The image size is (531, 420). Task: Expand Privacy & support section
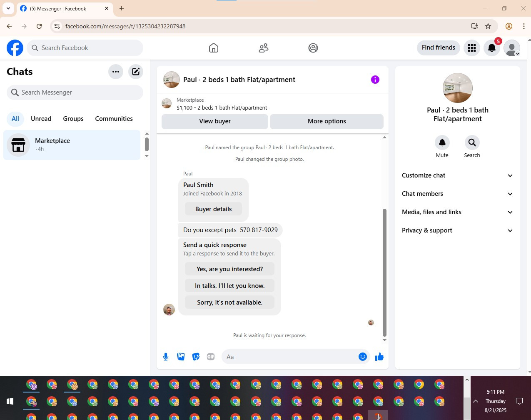(457, 230)
